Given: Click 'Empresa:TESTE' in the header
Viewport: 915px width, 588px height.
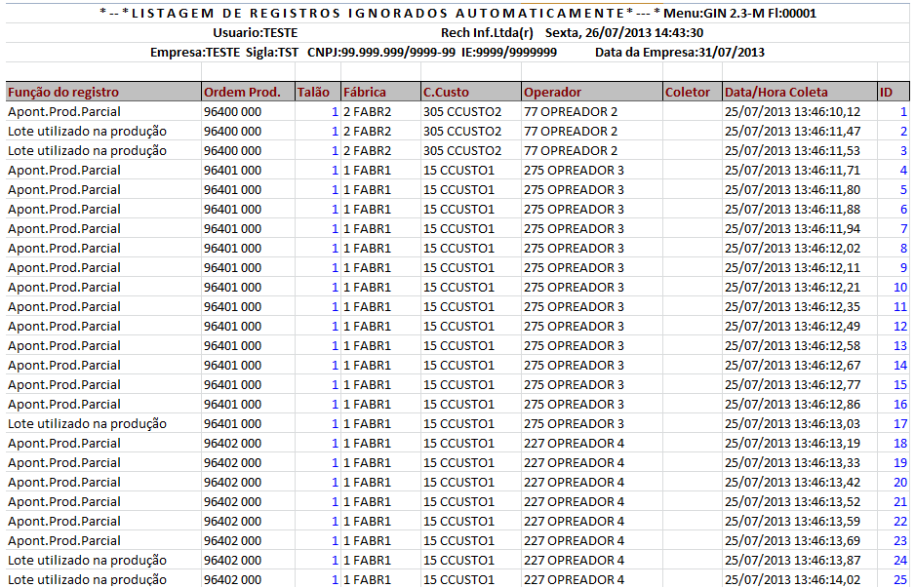Looking at the screenshot, I should [x=195, y=53].
